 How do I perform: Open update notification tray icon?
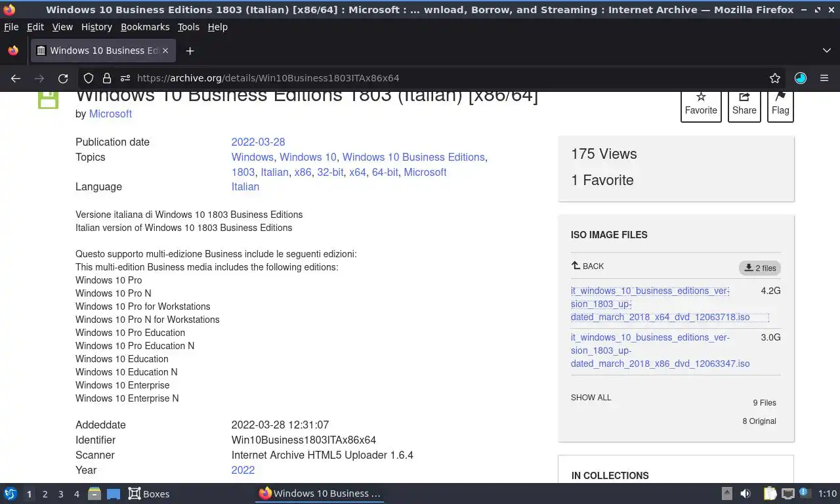(804, 492)
